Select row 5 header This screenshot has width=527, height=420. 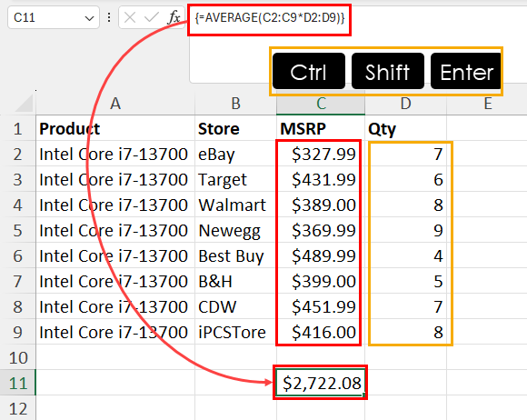18,231
